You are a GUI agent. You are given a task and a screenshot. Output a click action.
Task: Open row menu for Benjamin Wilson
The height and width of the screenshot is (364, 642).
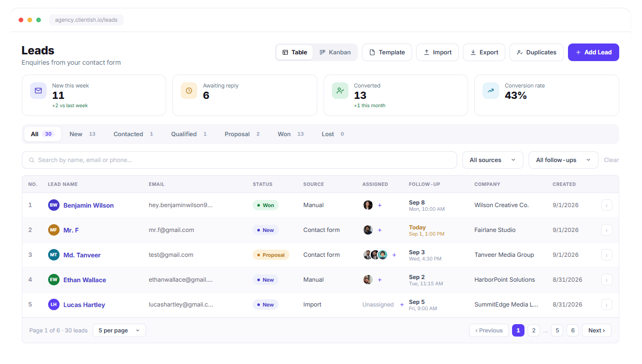(x=607, y=205)
